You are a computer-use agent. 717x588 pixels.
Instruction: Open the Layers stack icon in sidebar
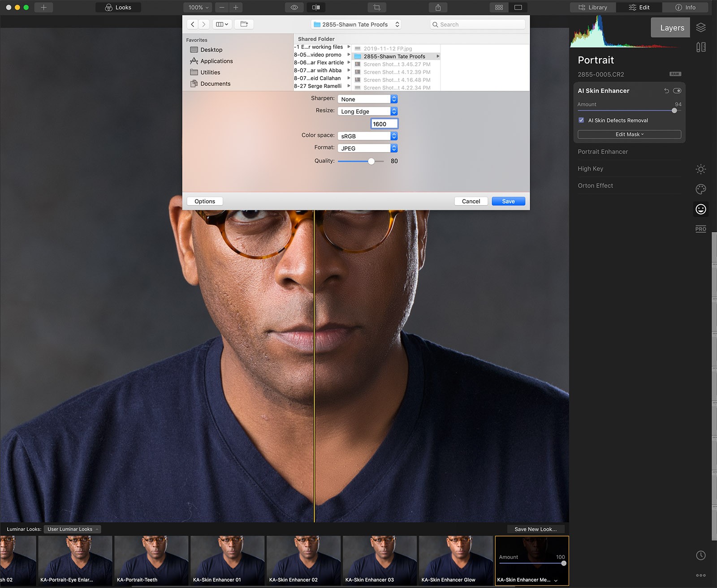point(701,28)
